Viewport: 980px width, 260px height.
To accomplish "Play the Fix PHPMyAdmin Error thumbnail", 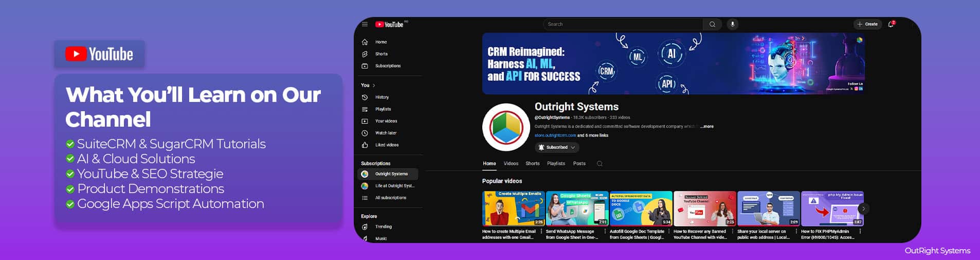I will (832, 209).
